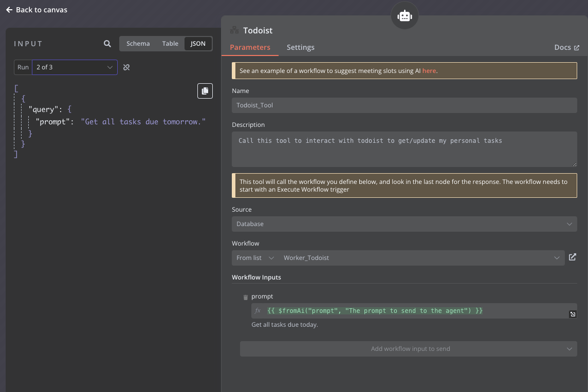This screenshot has height=392, width=588.
Task: Click the "query" key in JSON
Action: 44,109
